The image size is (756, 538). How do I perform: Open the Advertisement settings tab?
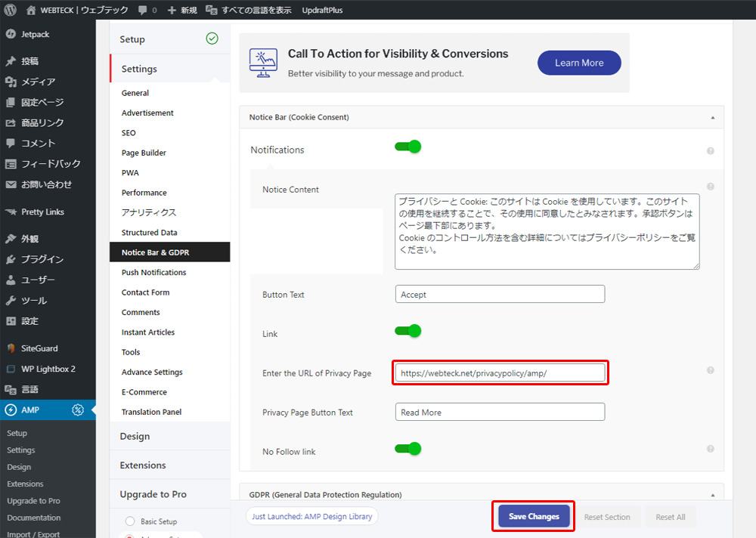pyautogui.click(x=147, y=113)
